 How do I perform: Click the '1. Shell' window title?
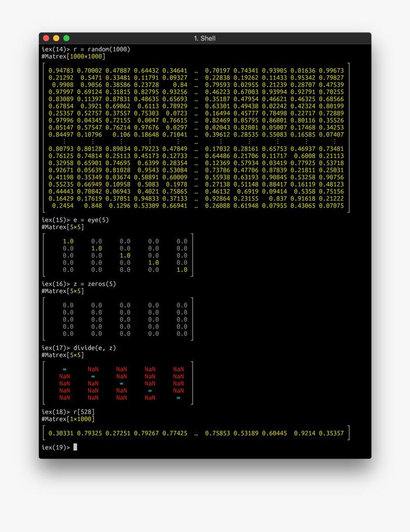click(x=205, y=38)
